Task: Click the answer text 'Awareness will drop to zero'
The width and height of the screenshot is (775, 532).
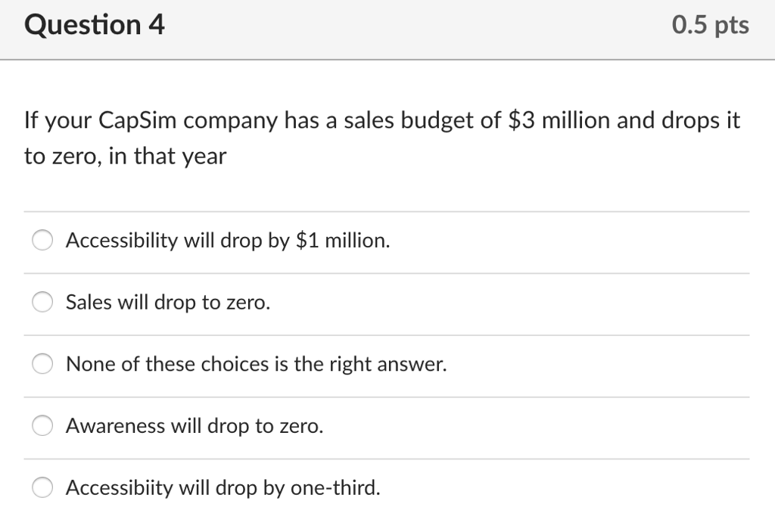Action: point(193,426)
